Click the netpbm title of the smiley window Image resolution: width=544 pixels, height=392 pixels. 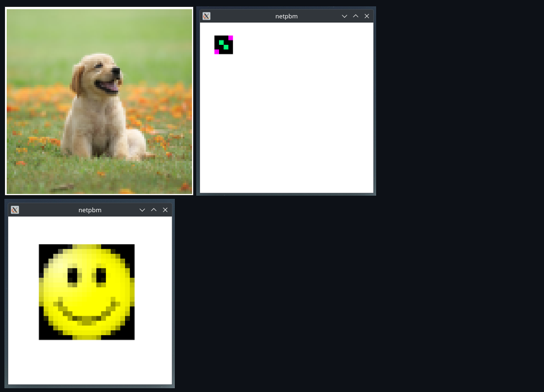click(x=90, y=210)
